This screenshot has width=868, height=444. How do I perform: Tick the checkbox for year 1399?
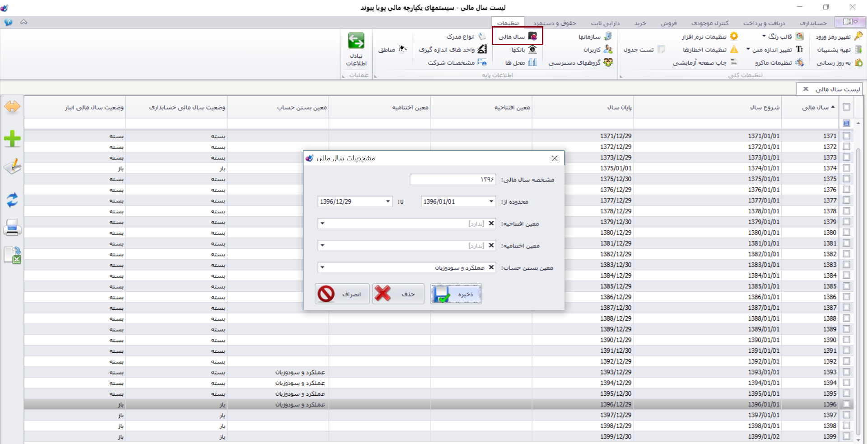pos(846,437)
